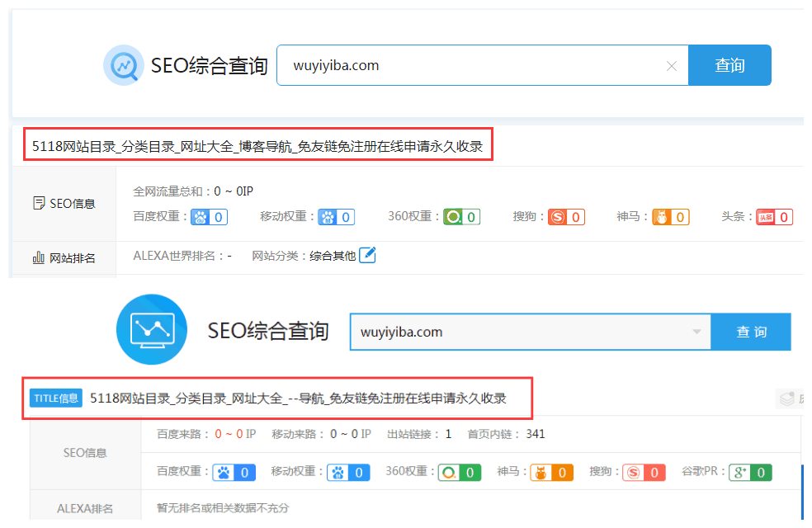Click the 网站排名 bar chart icon
Screen dimensions: 812x528
tap(38, 257)
